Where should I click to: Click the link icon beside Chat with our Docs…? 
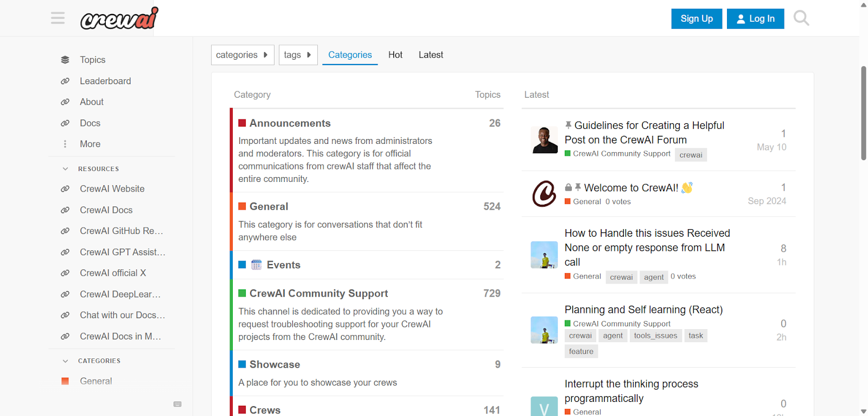coord(65,315)
